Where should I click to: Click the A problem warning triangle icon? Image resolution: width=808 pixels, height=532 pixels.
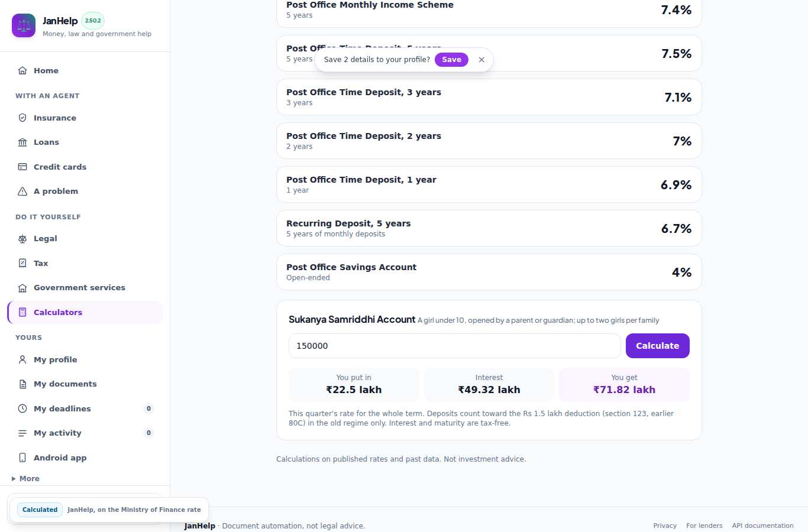click(x=22, y=191)
